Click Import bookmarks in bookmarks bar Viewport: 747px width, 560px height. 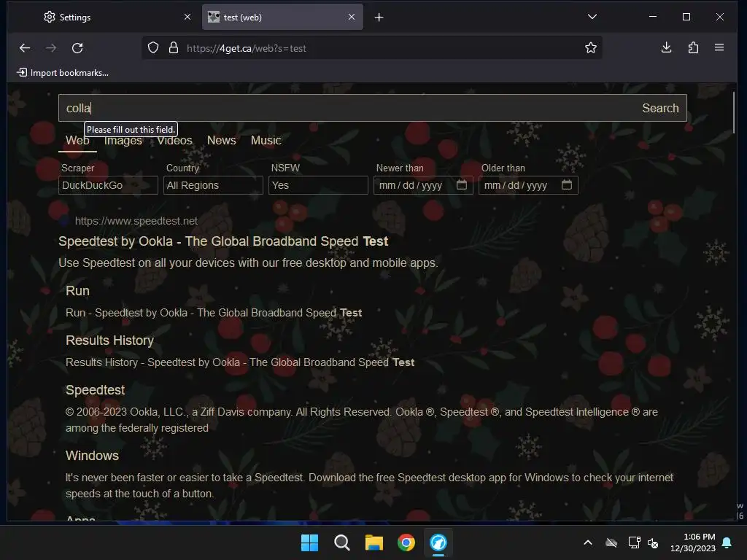point(63,72)
